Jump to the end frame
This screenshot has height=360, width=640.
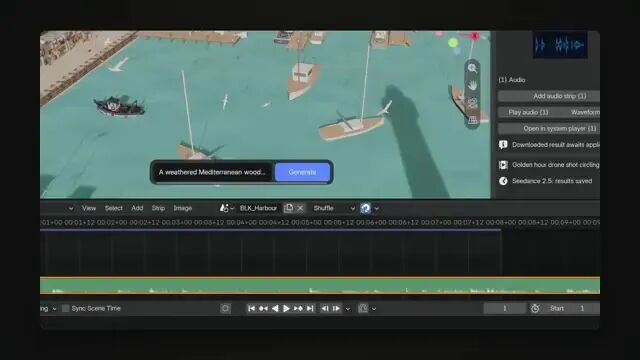coord(310,308)
